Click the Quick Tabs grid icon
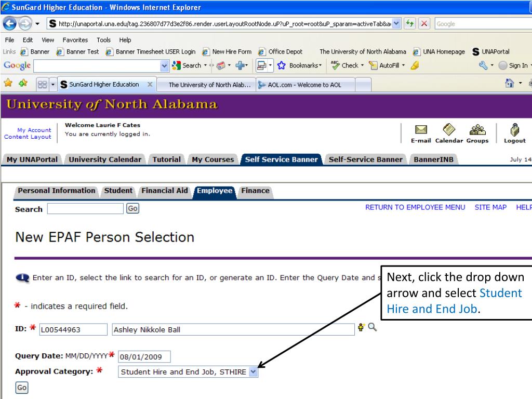 pyautogui.click(x=43, y=84)
